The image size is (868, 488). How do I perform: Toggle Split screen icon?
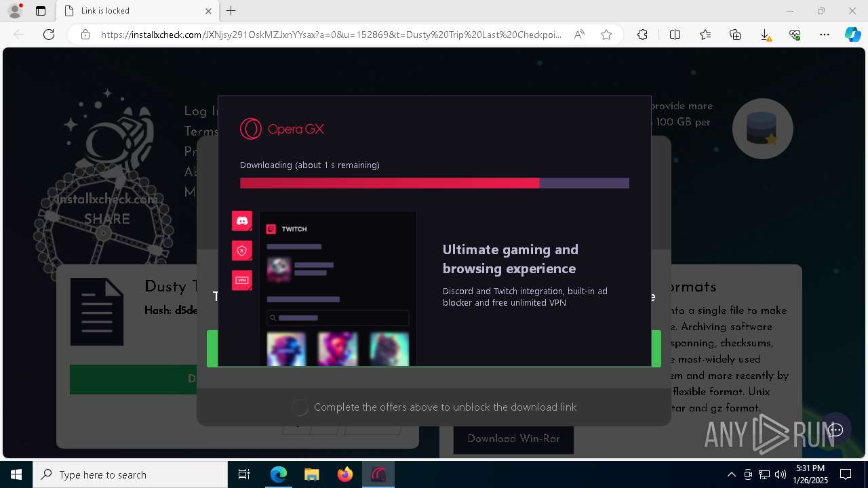pyautogui.click(x=675, y=35)
